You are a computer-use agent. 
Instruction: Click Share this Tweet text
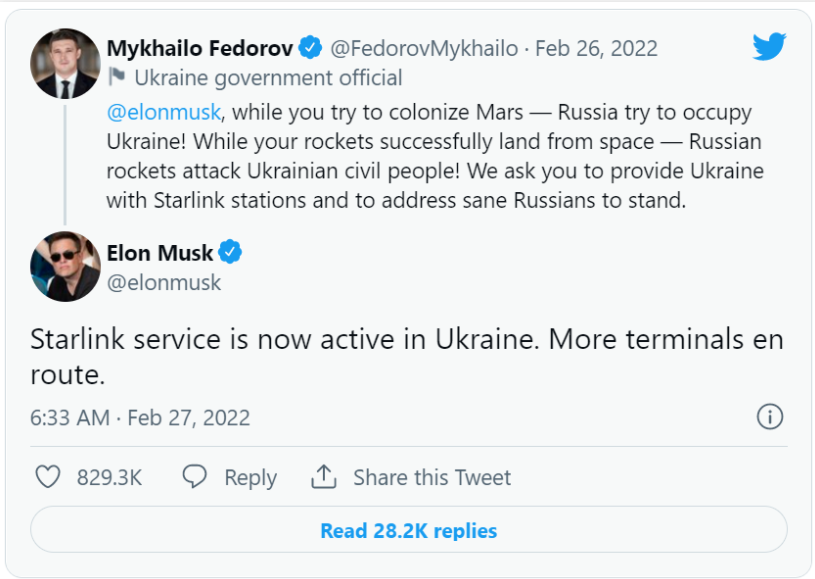coord(432,477)
